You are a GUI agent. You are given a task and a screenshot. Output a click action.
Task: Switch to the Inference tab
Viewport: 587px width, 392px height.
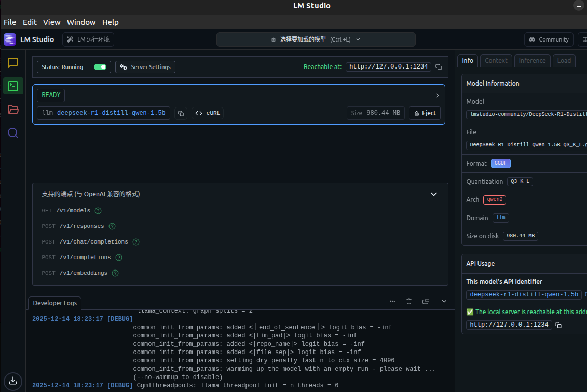[x=532, y=61]
